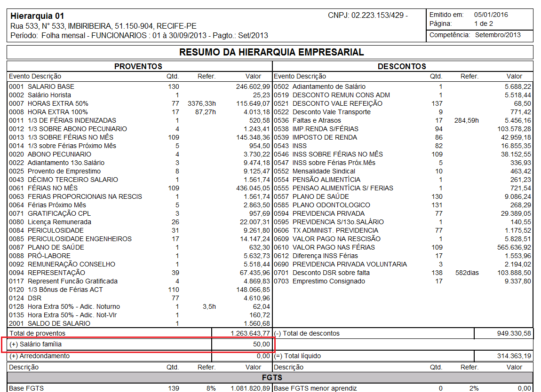Select the SALARIO BASE event line

point(51,86)
